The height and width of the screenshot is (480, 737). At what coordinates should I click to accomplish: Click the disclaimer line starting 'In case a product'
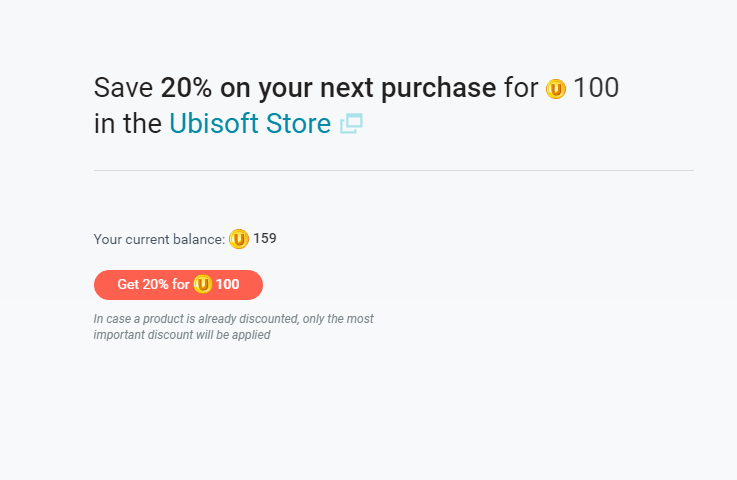(x=233, y=319)
